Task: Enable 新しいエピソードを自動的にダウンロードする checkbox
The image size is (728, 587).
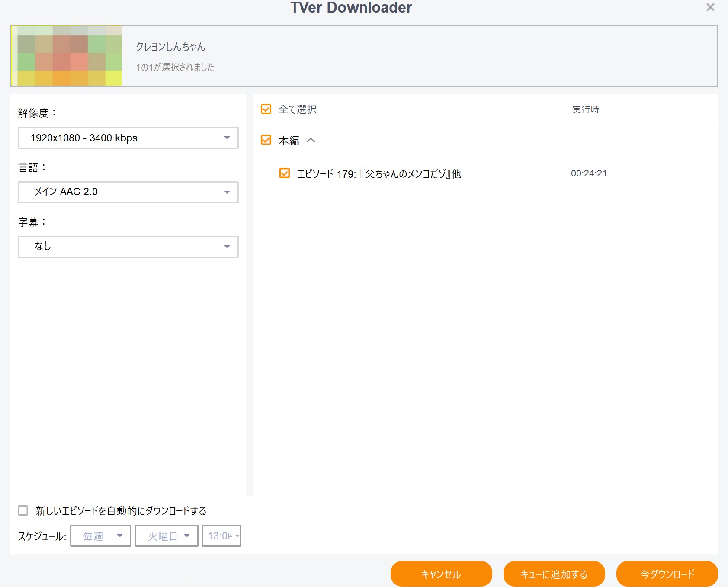Action: coord(23,510)
